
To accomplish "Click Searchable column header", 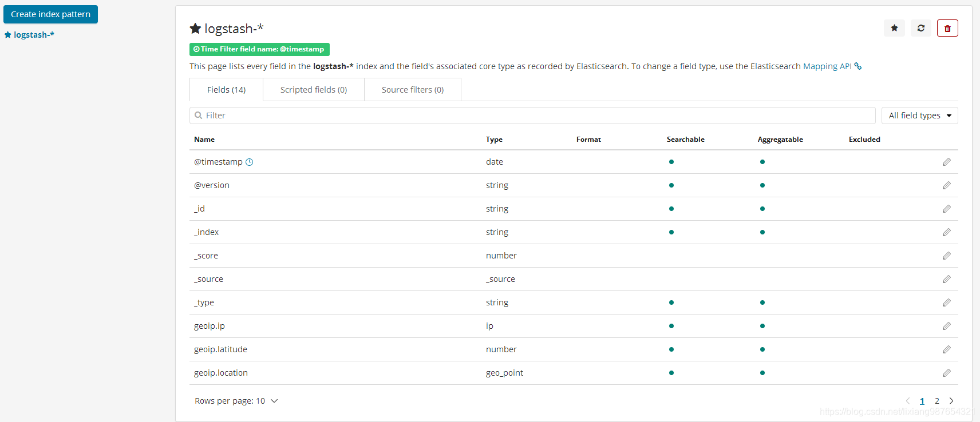I will [686, 140].
